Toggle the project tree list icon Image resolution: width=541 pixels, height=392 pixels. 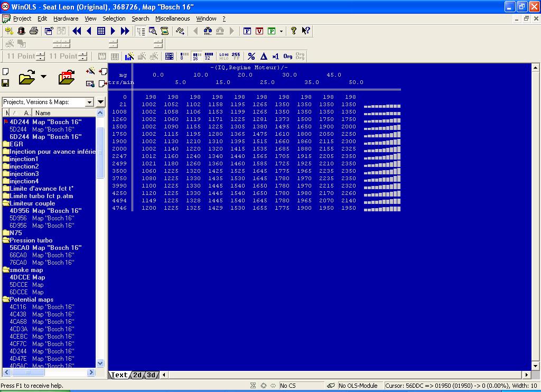tap(141, 31)
